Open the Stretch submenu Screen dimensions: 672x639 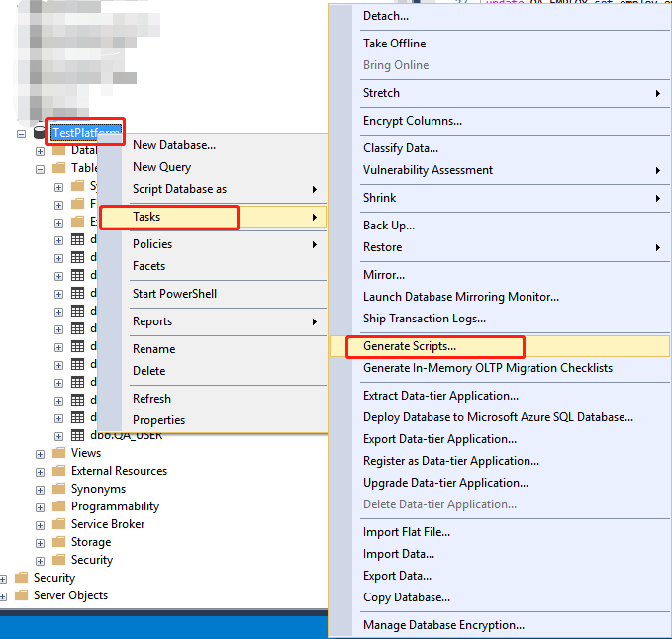499,93
